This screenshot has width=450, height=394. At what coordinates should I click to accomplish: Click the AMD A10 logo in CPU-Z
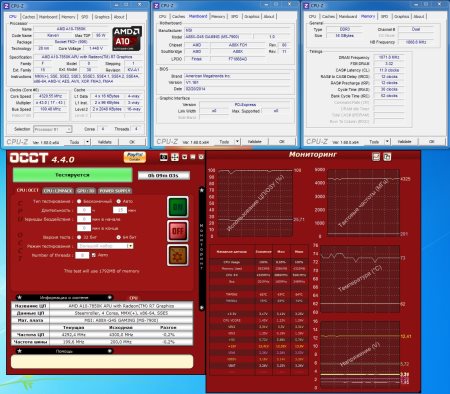pos(127,38)
